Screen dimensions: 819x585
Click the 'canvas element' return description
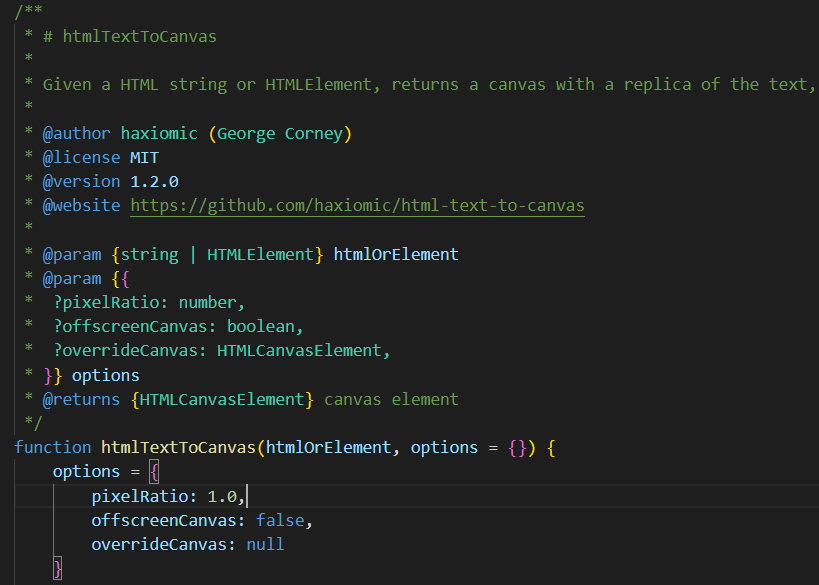(x=391, y=400)
